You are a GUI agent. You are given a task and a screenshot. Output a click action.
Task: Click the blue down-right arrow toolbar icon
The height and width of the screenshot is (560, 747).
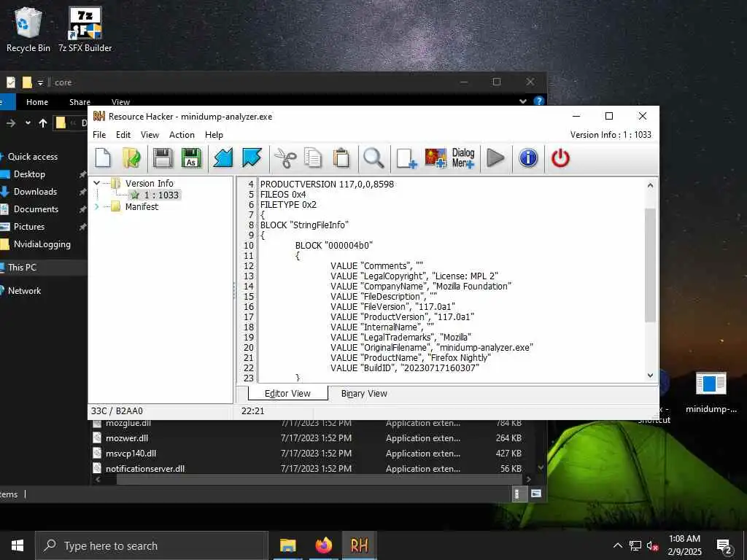252,158
